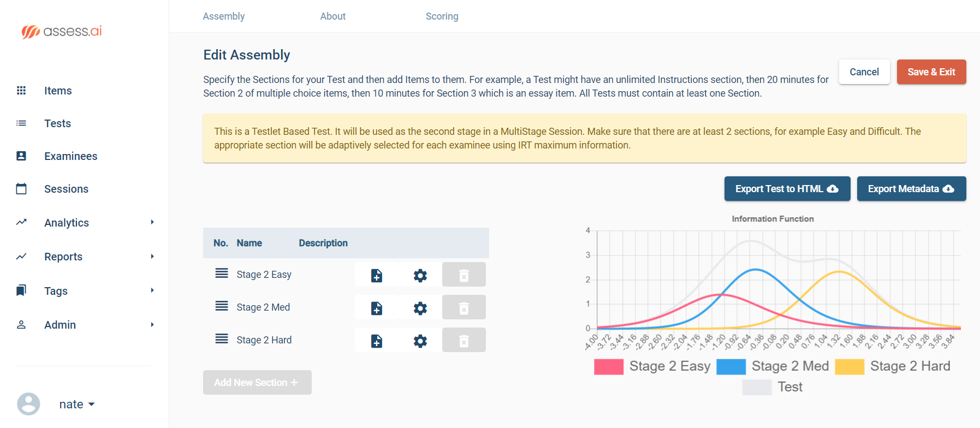Viewport: 980px width, 428px height.
Task: Click delete trash icon for Stage 2 Hard
Action: 464,341
